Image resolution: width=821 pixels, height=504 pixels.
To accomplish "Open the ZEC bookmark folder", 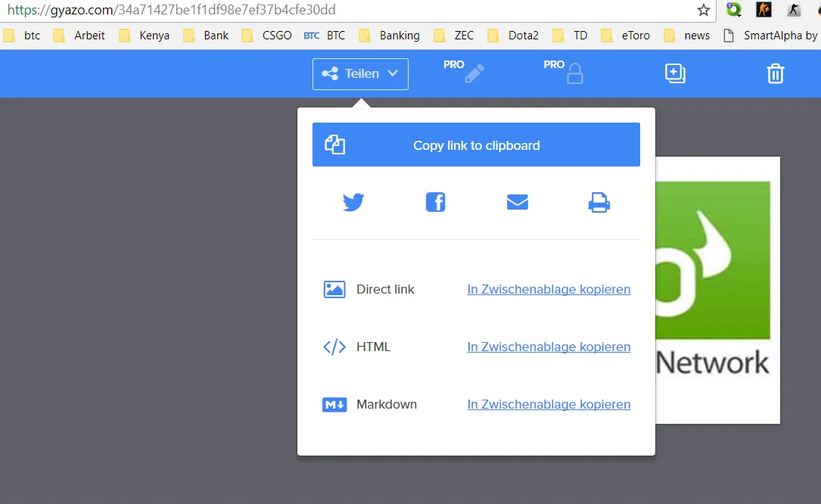I will tap(453, 35).
